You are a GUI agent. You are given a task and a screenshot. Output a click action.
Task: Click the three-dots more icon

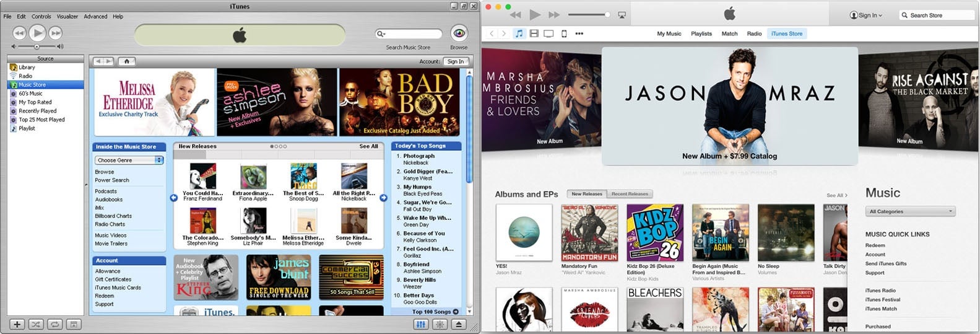(x=579, y=33)
